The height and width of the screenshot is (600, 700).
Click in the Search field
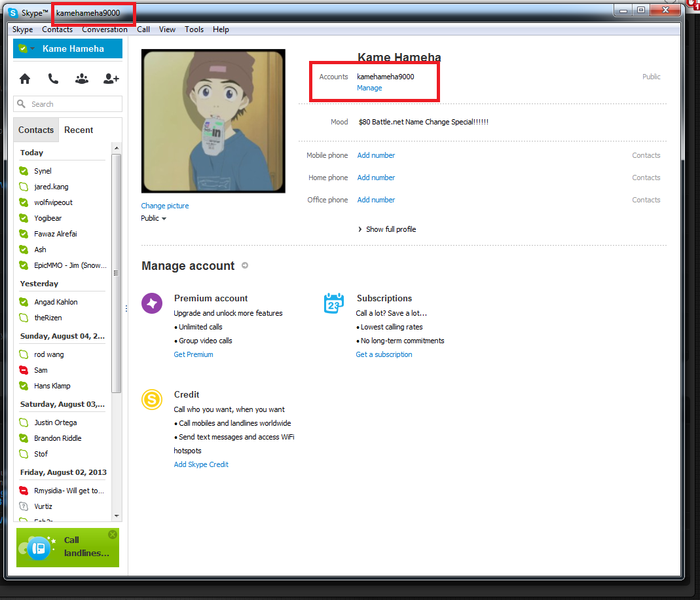[68, 104]
